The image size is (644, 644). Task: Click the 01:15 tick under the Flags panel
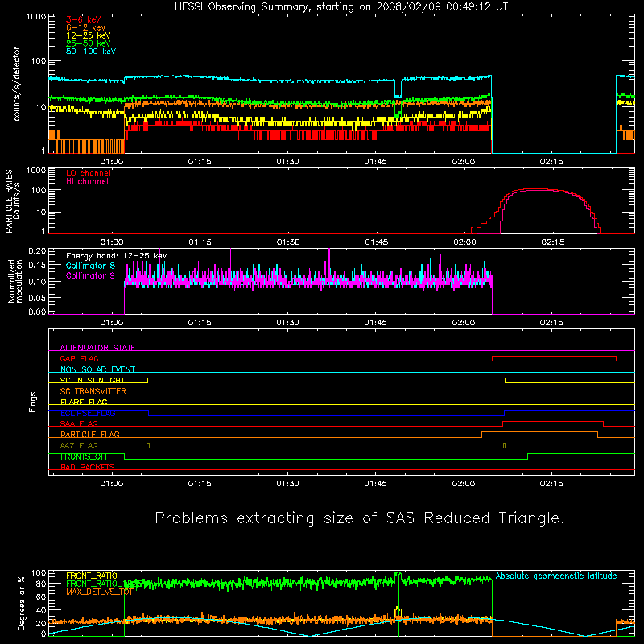(200, 484)
